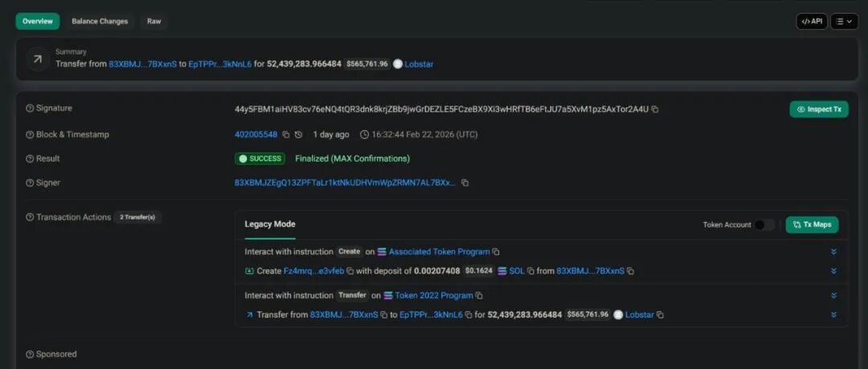
Task: Click the Solana logo beside SOL
Action: click(x=502, y=272)
